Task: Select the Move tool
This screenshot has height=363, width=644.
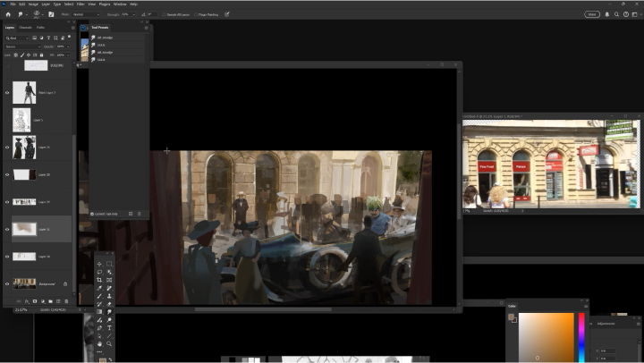Action: click(x=99, y=264)
